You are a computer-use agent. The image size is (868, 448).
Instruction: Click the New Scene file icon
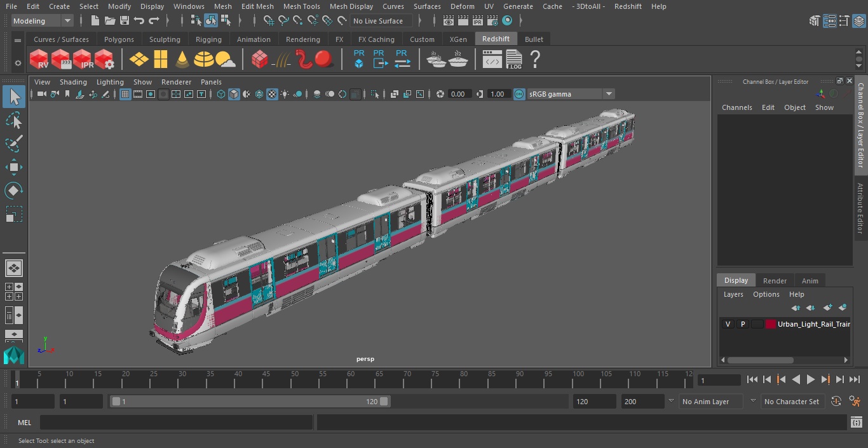pos(95,21)
